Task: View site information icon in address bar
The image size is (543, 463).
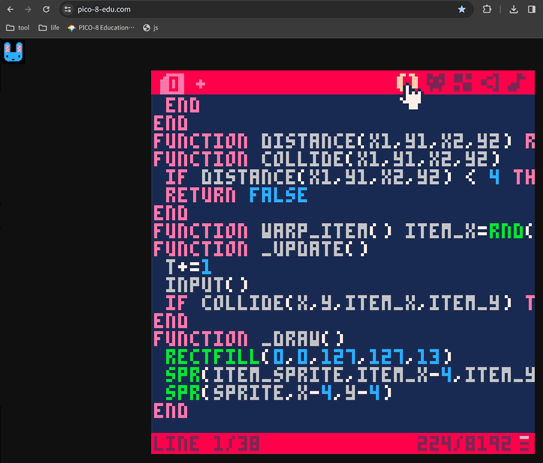Action: pos(68,9)
